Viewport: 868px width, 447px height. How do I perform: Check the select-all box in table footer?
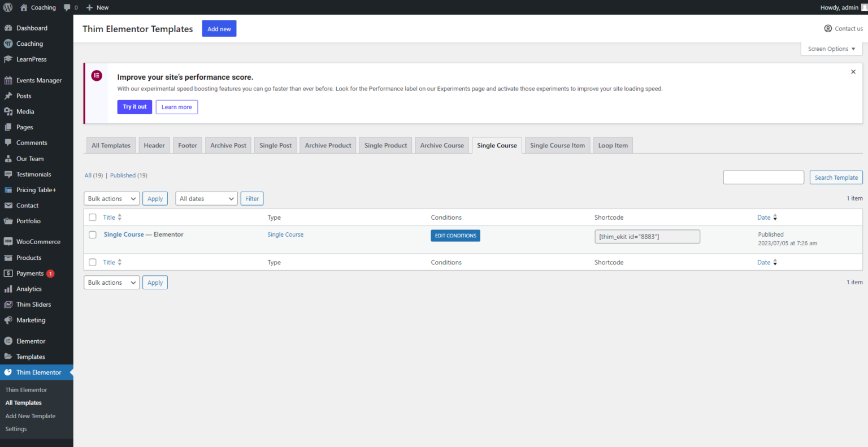[x=93, y=262]
